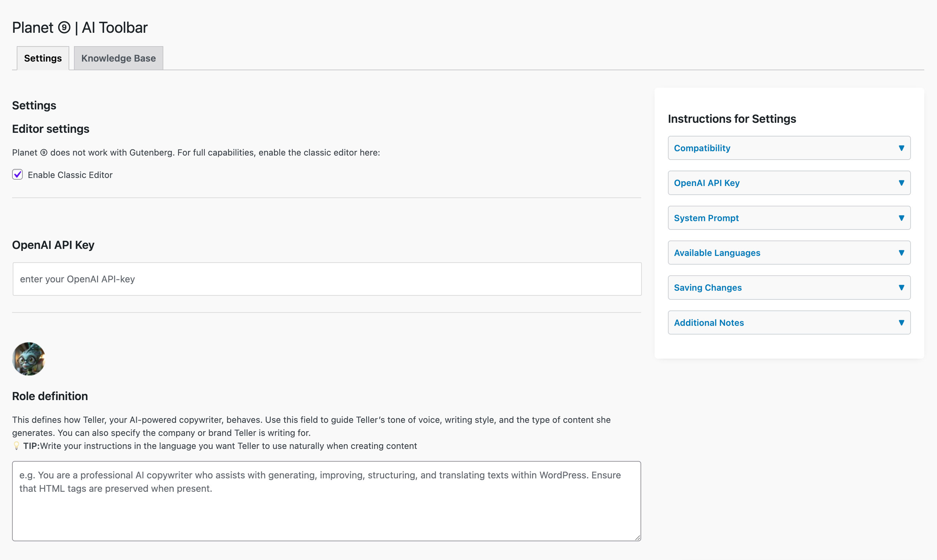Open the Additional Notes section
The height and width of the screenshot is (560, 937).
tap(789, 322)
